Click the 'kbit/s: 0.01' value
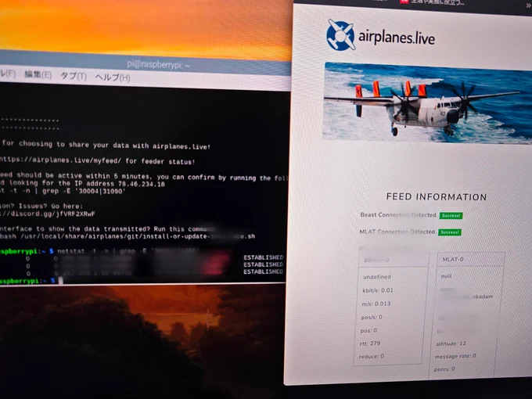 378,290
